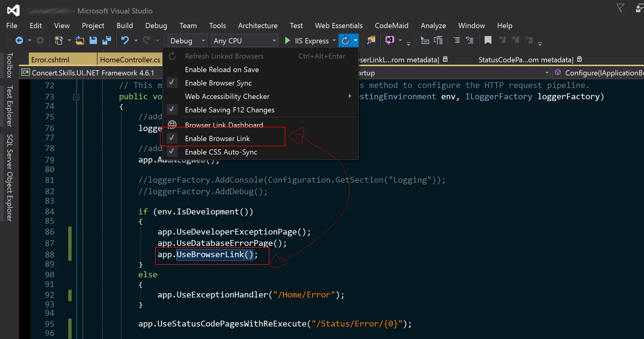
Task: Open the Debug configuration dropdown
Action: tap(187, 41)
